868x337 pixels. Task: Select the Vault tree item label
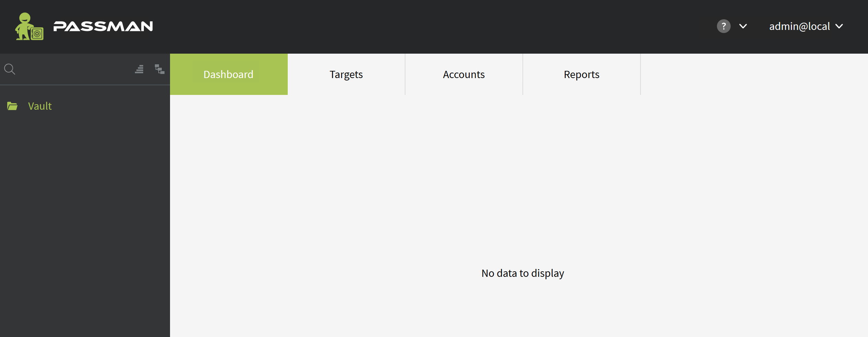40,106
